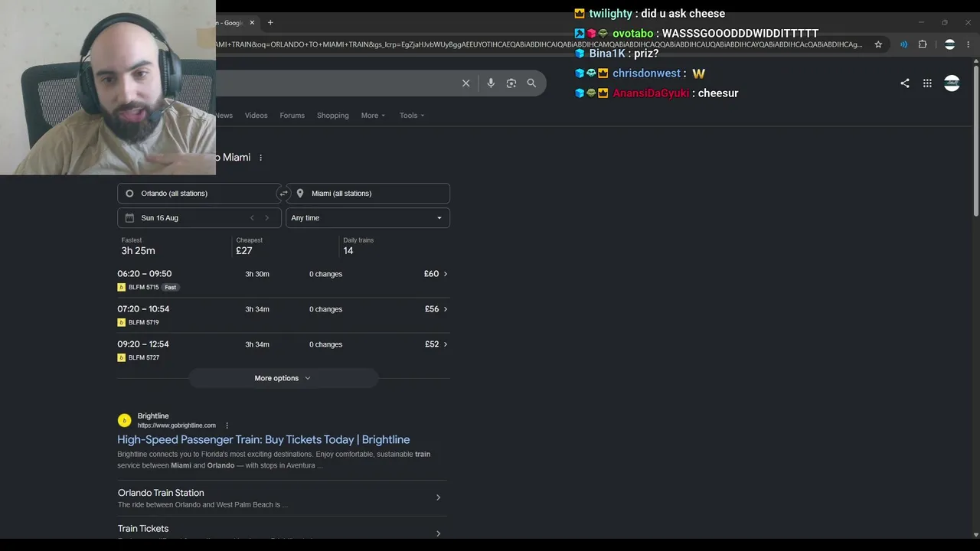Open the Tools dropdown
This screenshot has width=980, height=551.
(412, 116)
